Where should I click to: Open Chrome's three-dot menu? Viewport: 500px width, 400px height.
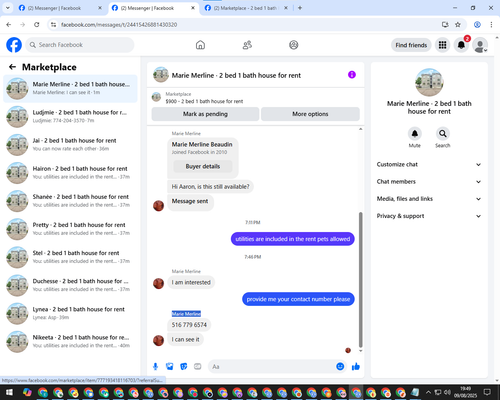tap(491, 24)
